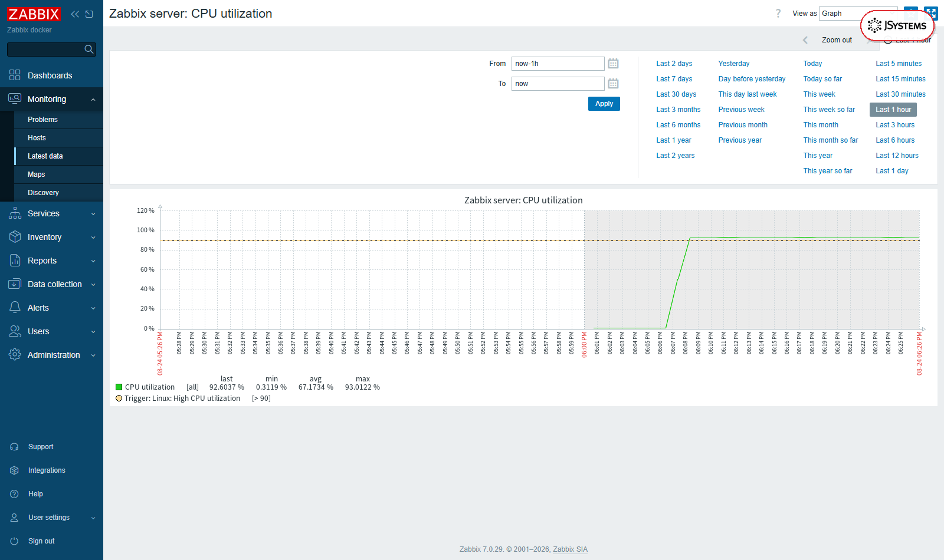944x560 pixels.
Task: Click the sidebar hide icon next to the logo
Action: point(89,14)
